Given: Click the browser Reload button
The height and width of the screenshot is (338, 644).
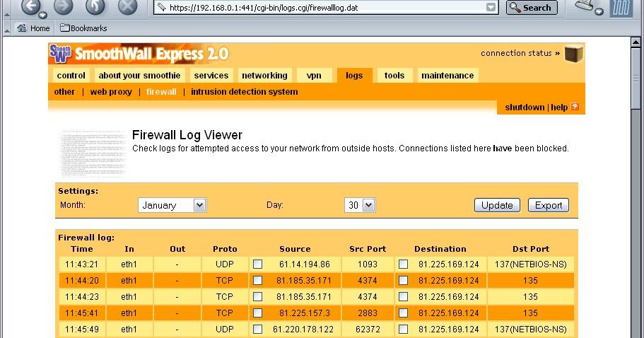Looking at the screenshot, I should coord(95,6).
